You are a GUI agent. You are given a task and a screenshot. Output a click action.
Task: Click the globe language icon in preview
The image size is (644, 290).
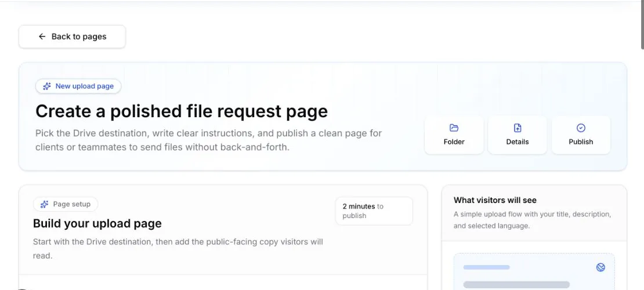pyautogui.click(x=600, y=267)
